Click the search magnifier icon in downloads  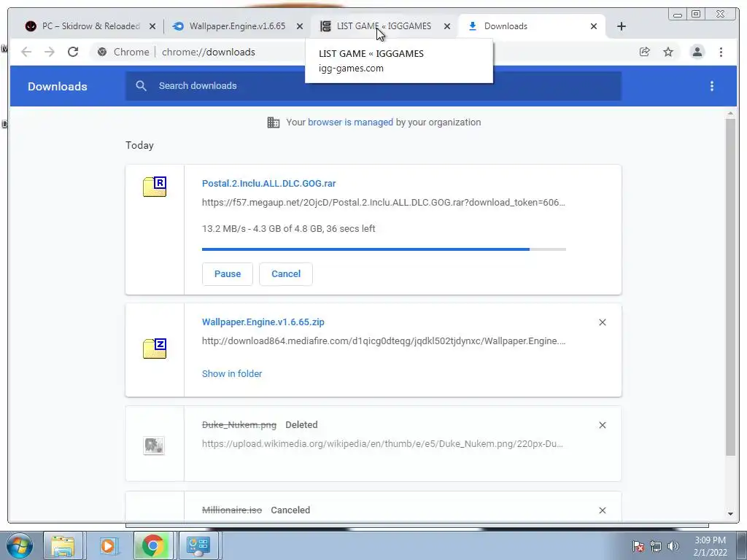click(x=141, y=86)
